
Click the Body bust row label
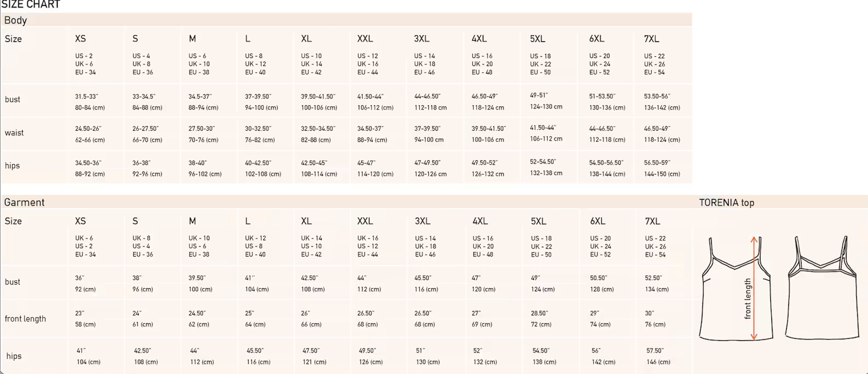[x=12, y=99]
